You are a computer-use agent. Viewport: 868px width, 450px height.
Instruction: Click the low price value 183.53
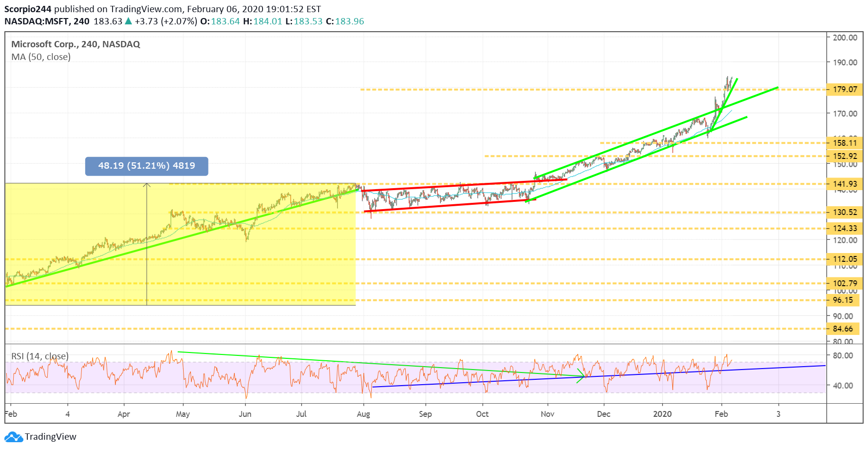pos(308,21)
